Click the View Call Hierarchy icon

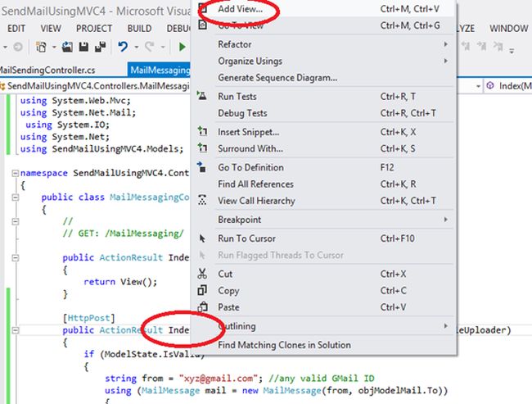pos(202,200)
